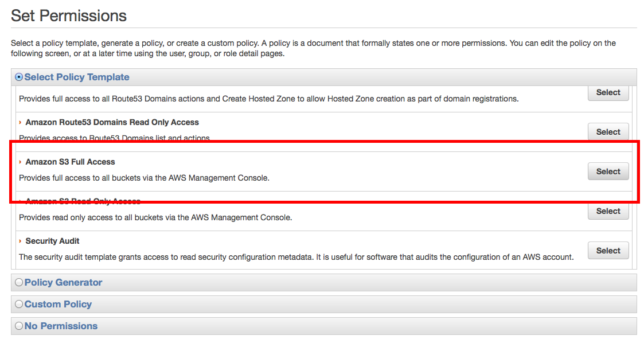
Task: Expand the Amazon S3 Full Access arrow
Action: coord(21,162)
